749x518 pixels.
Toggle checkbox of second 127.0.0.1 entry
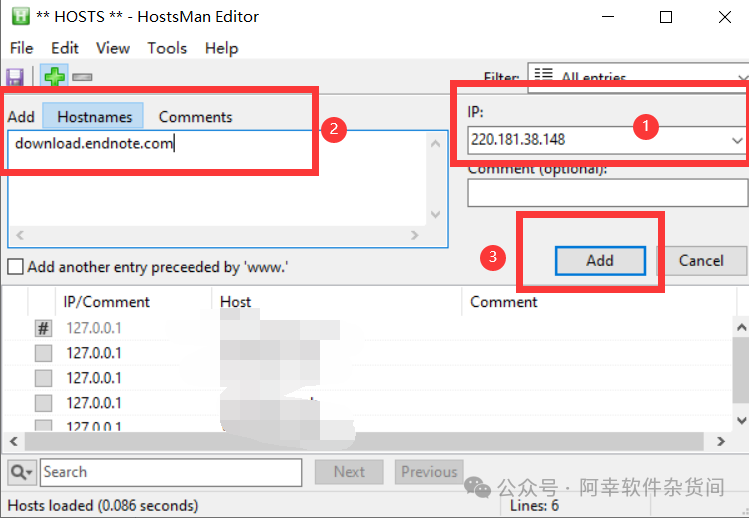(43, 353)
